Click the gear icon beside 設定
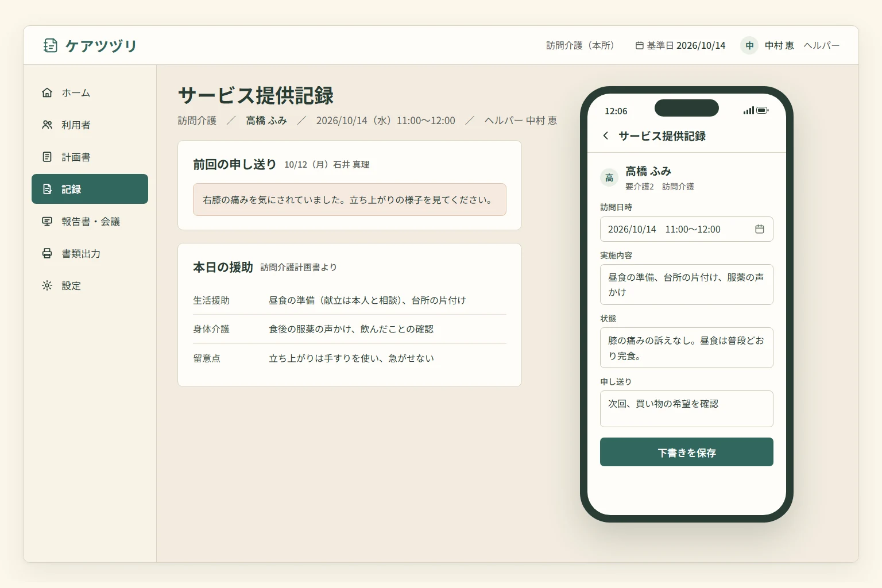 pyautogui.click(x=47, y=285)
